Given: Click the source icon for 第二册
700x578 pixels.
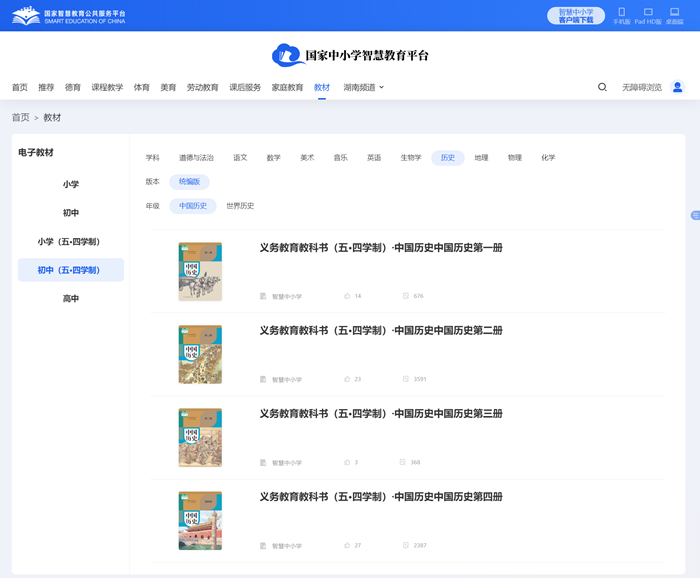Looking at the screenshot, I should 263,379.
